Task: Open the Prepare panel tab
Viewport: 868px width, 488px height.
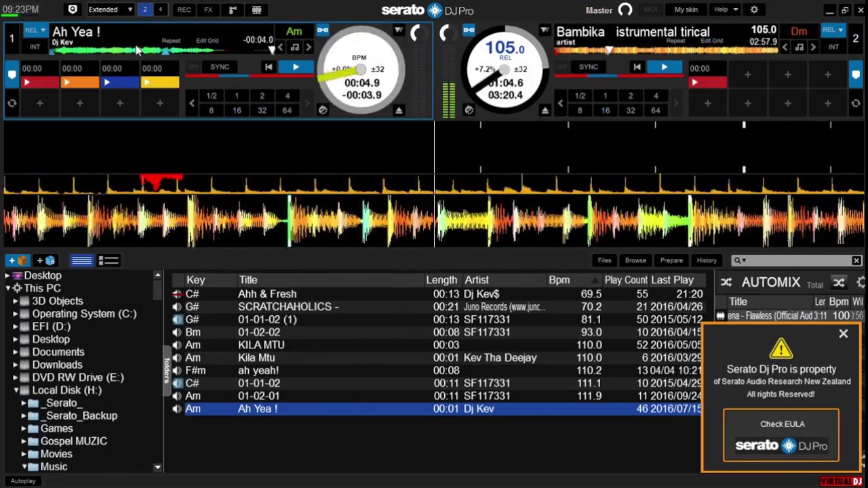Action: coord(671,260)
